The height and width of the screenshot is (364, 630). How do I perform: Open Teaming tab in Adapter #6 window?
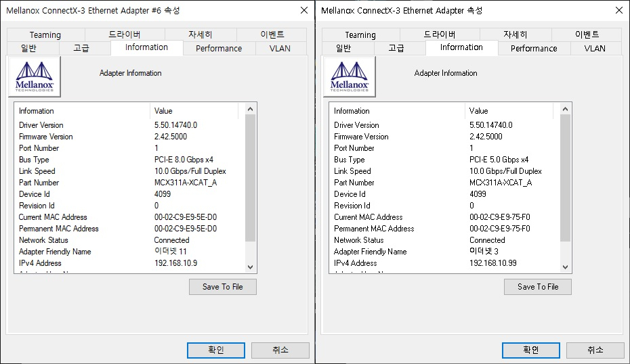point(45,35)
